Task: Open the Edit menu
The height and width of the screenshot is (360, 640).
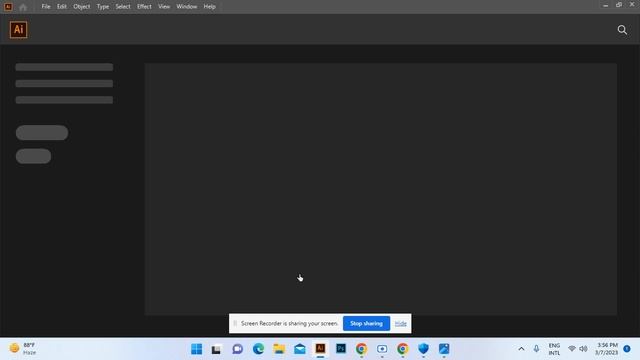Action: [62, 7]
